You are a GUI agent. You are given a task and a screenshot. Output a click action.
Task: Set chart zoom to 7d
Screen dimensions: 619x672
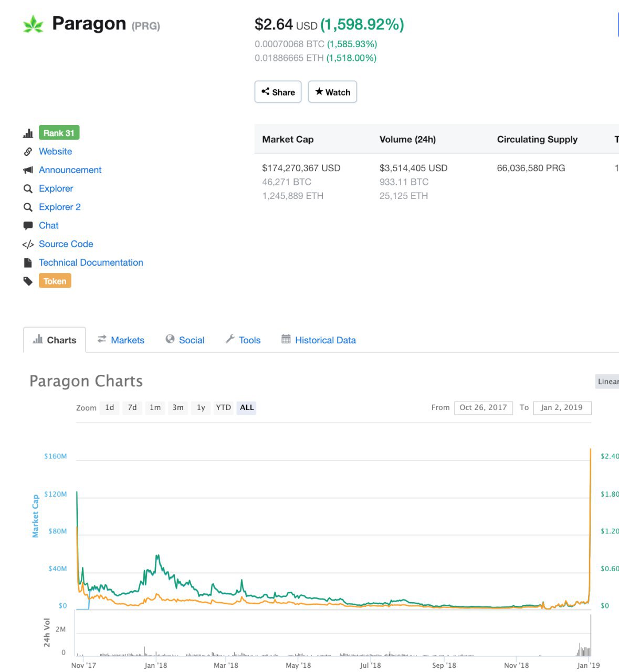pyautogui.click(x=132, y=407)
